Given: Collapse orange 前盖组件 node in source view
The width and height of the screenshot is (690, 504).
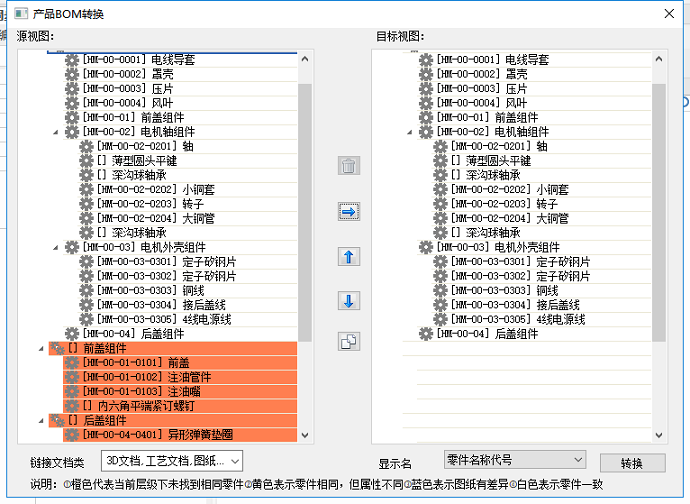Looking at the screenshot, I should tap(41, 349).
